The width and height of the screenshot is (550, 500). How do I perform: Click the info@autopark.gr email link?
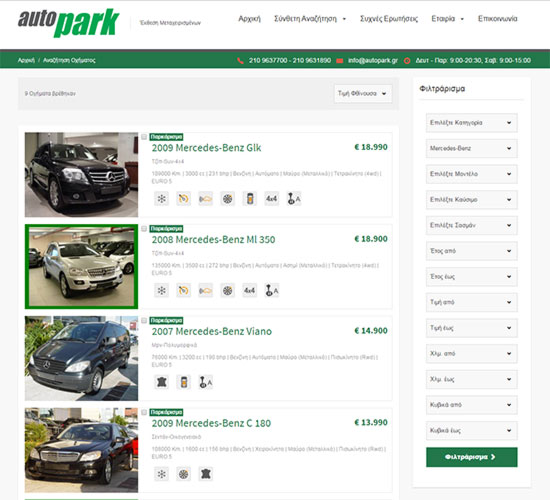click(x=373, y=60)
